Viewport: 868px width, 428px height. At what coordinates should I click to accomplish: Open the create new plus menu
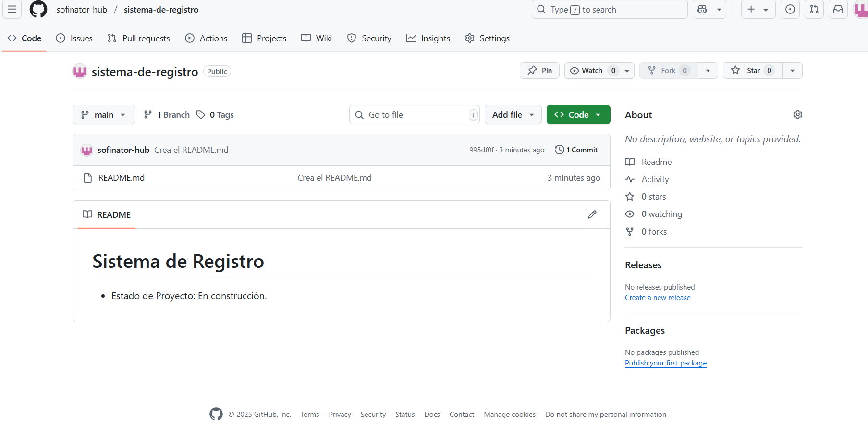coord(758,9)
